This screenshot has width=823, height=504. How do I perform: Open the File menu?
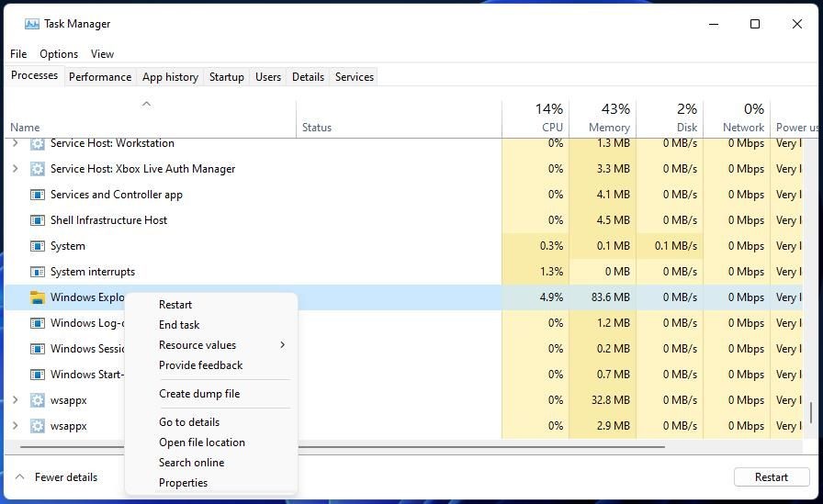(18, 54)
